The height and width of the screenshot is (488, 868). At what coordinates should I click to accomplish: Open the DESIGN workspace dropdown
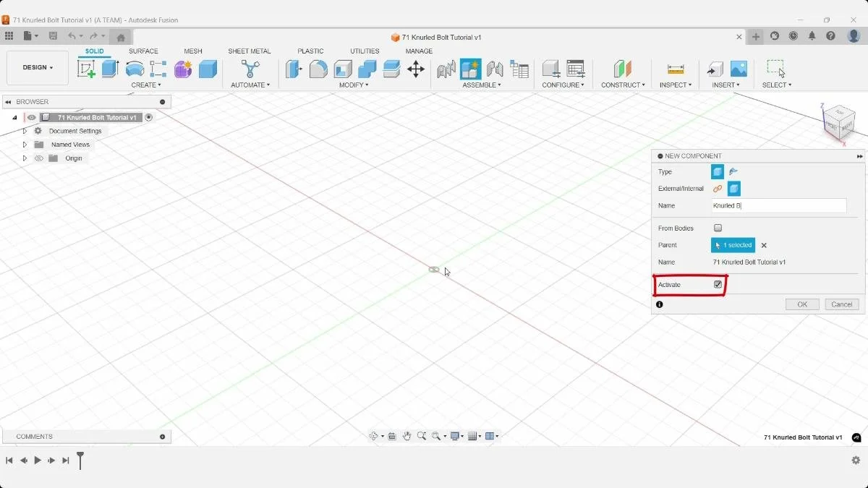[x=38, y=68]
